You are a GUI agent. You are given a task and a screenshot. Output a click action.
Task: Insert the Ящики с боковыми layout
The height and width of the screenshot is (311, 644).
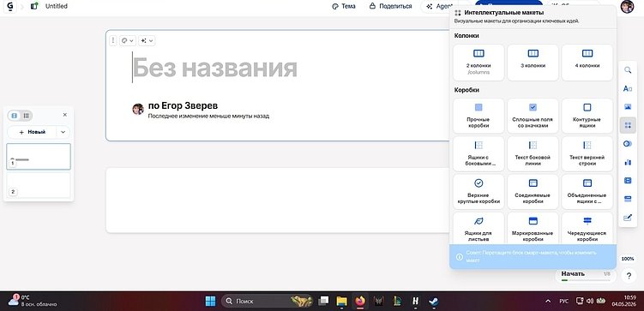pos(478,154)
